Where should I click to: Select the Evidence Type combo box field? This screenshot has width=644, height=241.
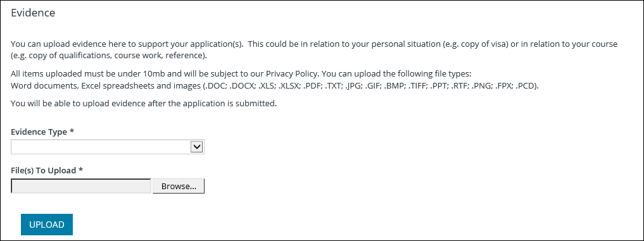pos(108,147)
